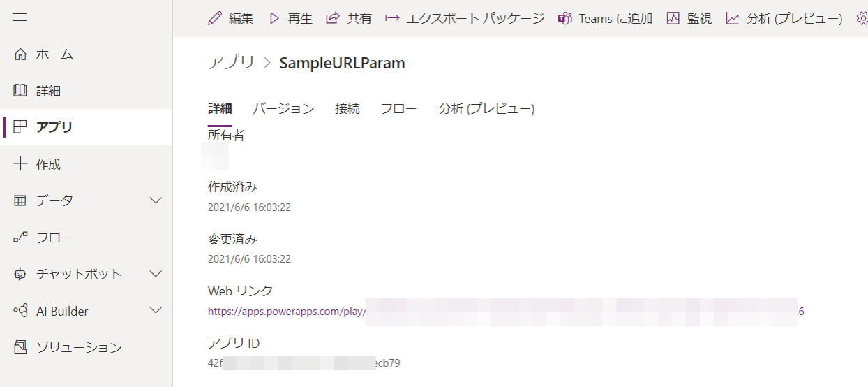The width and height of the screenshot is (868, 387).
Task: Click the 編集 toolbar button
Action: [x=231, y=19]
